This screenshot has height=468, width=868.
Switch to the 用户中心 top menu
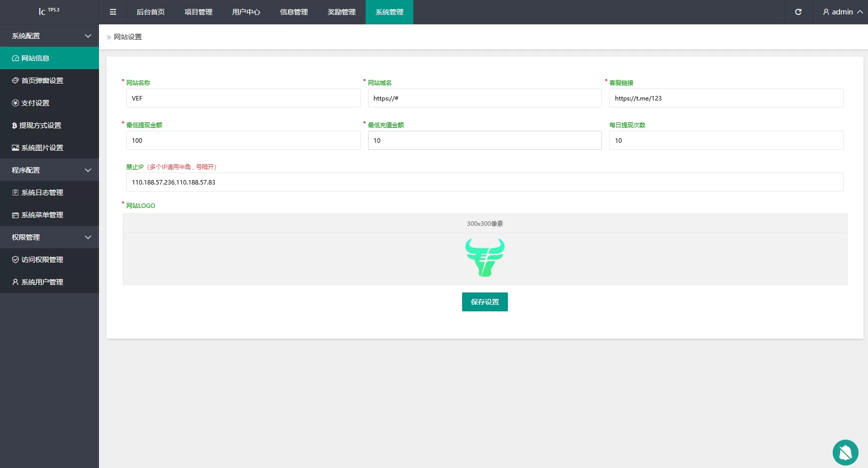pyautogui.click(x=246, y=12)
